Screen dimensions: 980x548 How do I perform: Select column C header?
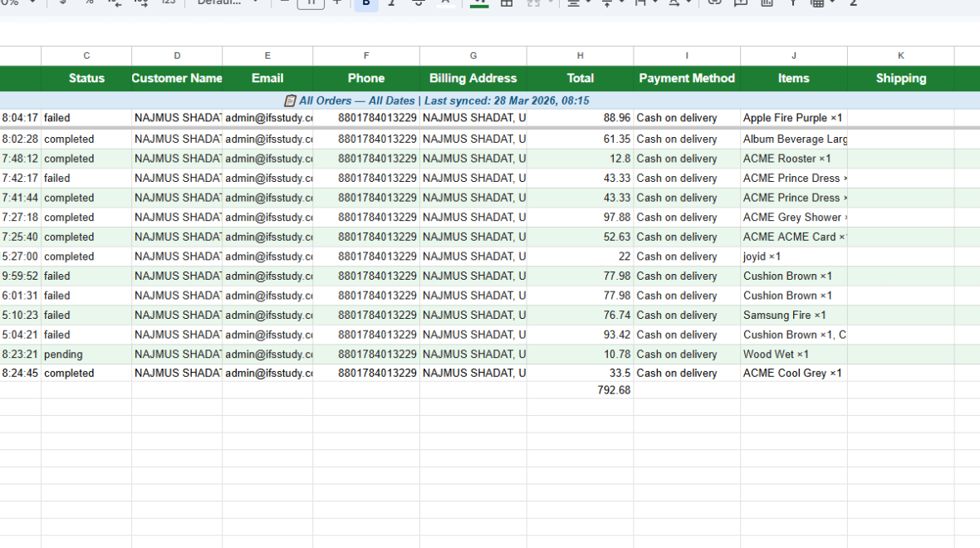click(x=86, y=56)
